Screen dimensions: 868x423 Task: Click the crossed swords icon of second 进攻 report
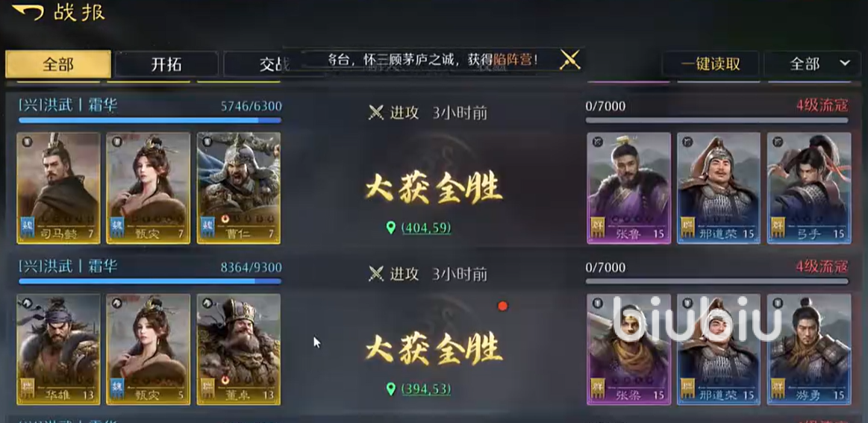click(x=376, y=274)
